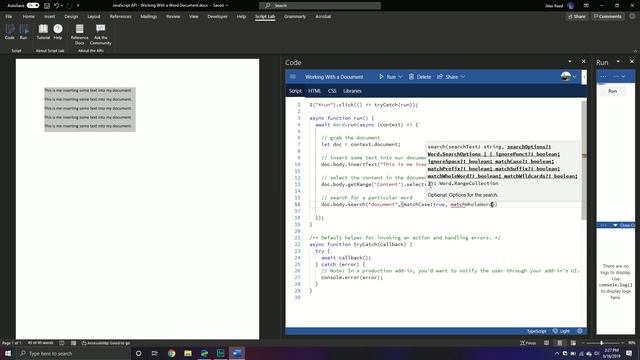This screenshot has height=360, width=640.
Task: Open Script Lab Help
Action: (x=58, y=32)
